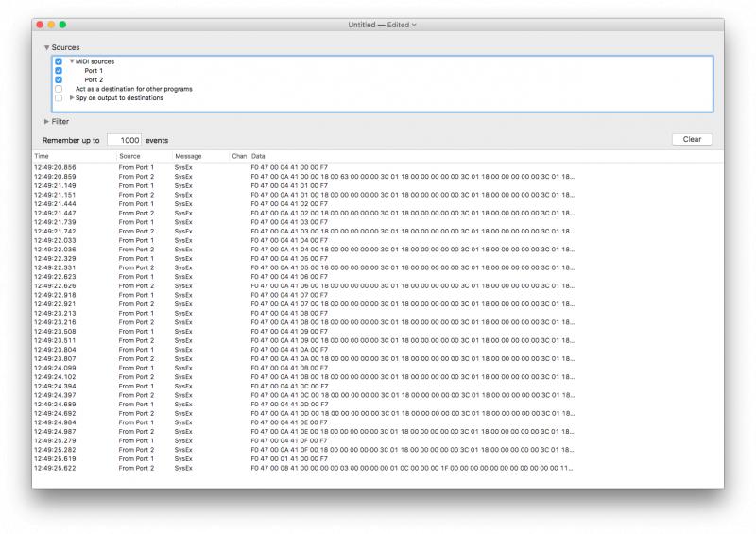
Task: Select event row at 12:49:25.622
Action: 378,468
